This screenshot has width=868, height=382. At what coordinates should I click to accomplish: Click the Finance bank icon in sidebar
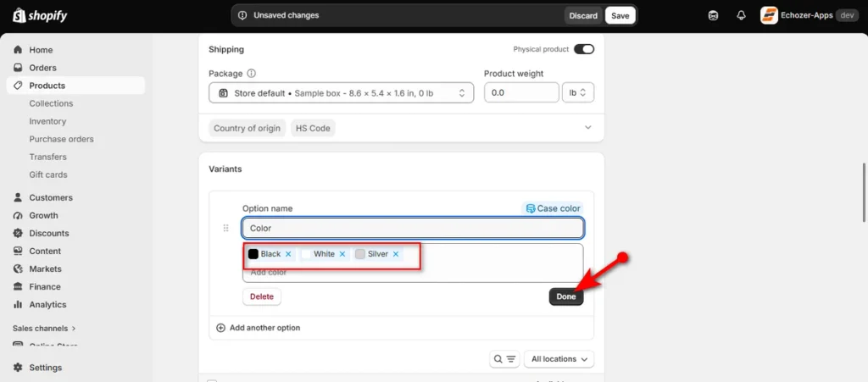coord(19,286)
